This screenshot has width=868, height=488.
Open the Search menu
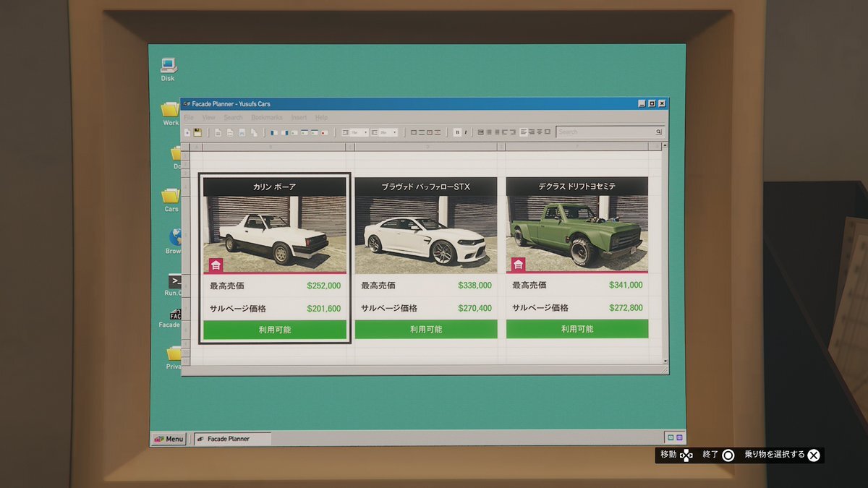233,117
